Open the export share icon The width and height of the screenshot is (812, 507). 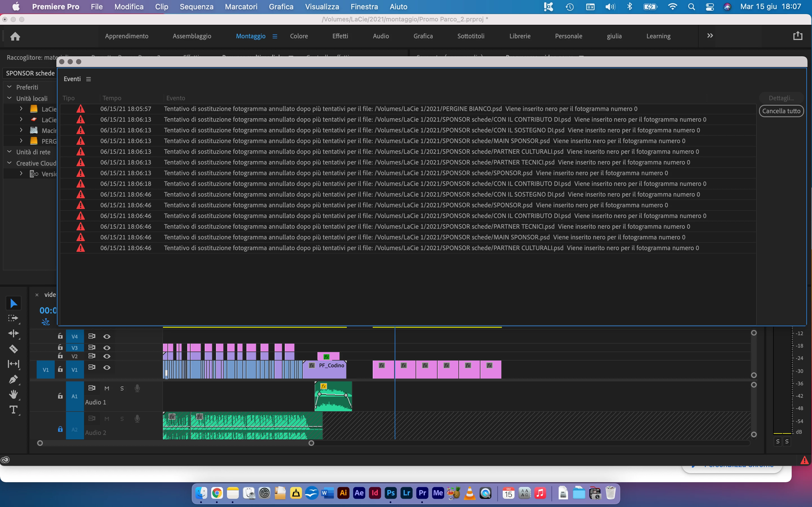798,35
